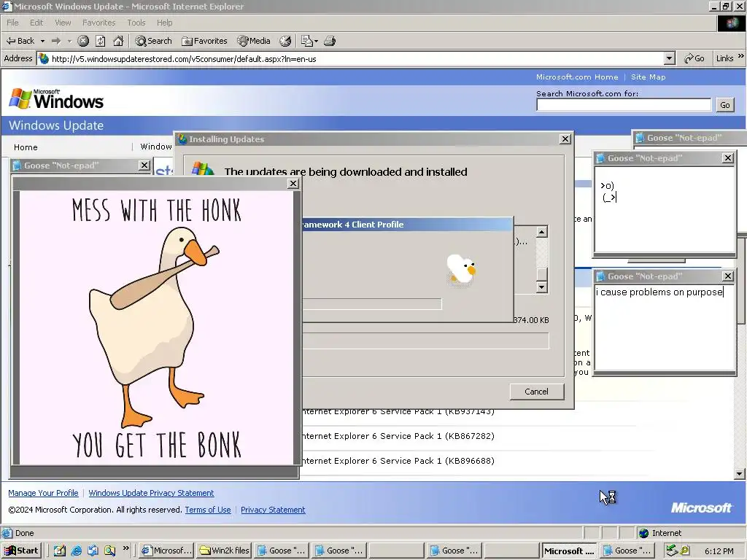Image resolution: width=747 pixels, height=560 pixels.
Task: Open the History icon in toolbar
Action: [x=285, y=41]
